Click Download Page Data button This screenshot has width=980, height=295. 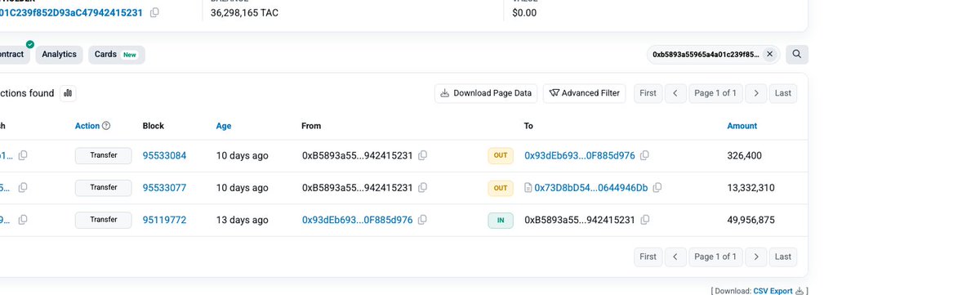pos(486,93)
